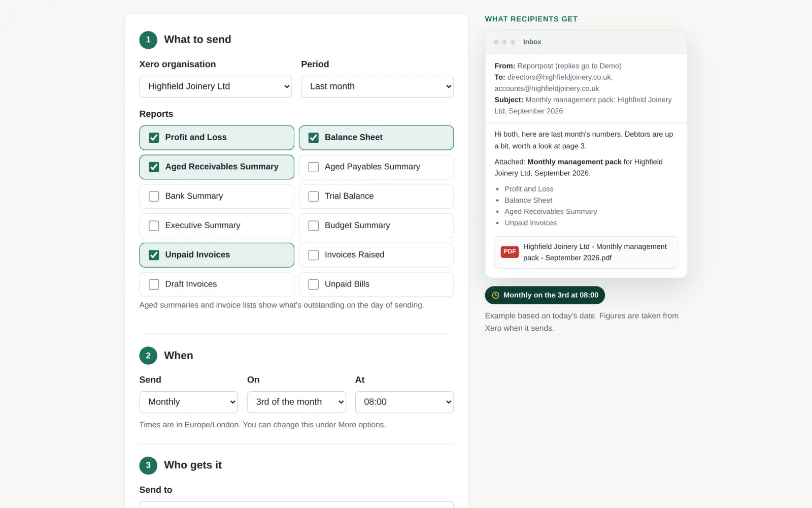Check the Executive Summary report
The width and height of the screenshot is (812, 508).
tap(154, 226)
